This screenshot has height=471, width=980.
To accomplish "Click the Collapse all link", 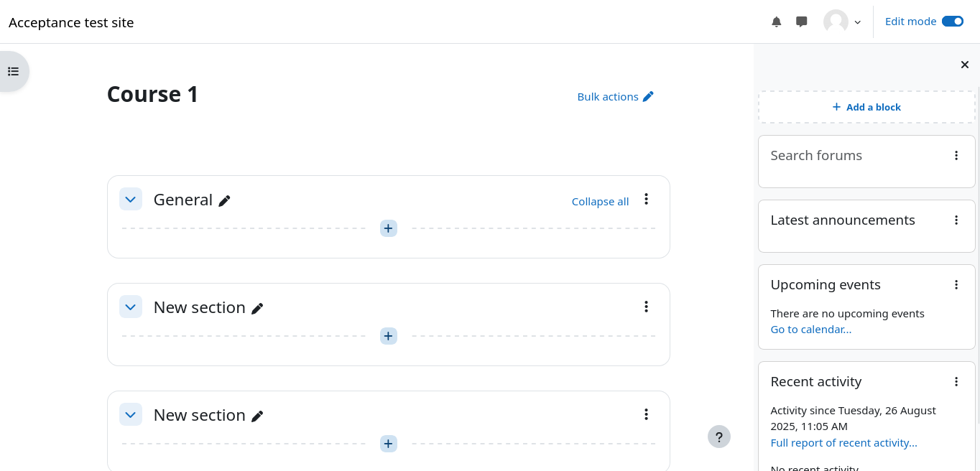I will pyautogui.click(x=600, y=202).
